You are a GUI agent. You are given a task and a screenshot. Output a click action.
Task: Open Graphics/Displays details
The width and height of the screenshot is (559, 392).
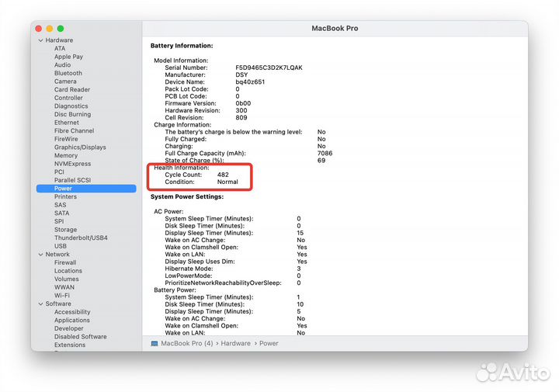[80, 147]
